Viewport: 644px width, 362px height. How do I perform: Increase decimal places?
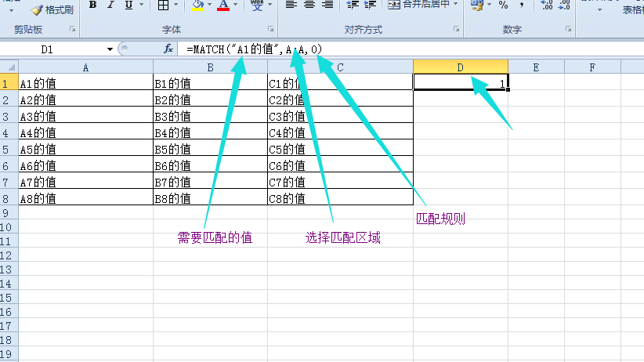[547, 5]
